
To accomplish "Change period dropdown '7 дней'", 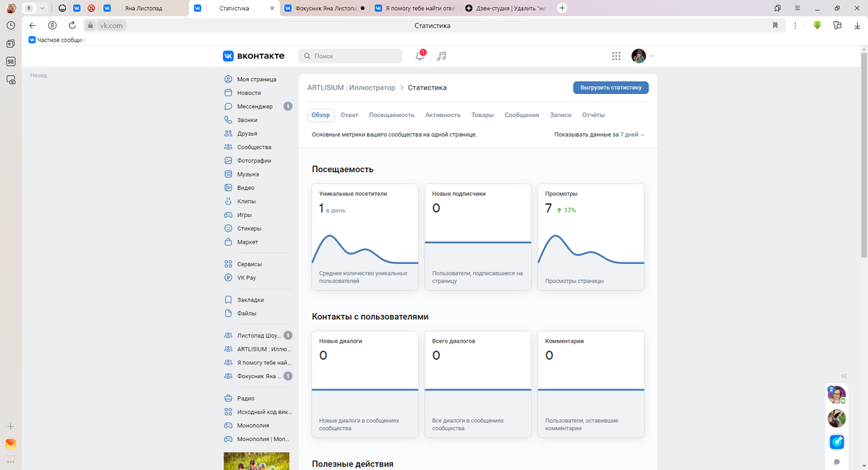I will click(632, 134).
